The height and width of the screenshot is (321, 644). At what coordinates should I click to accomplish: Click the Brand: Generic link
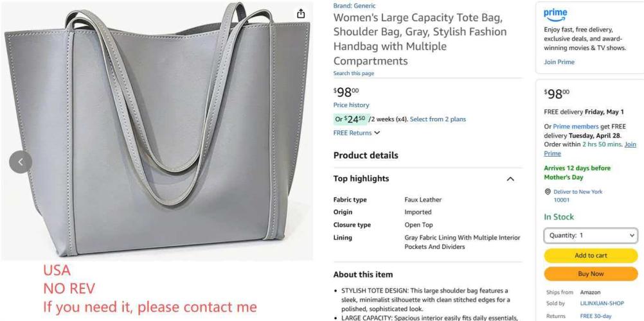pos(354,6)
